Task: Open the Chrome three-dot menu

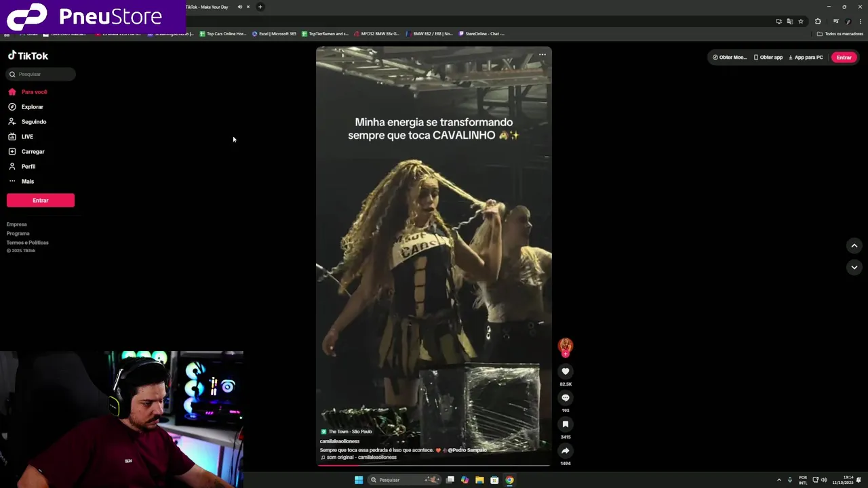Action: tap(861, 21)
